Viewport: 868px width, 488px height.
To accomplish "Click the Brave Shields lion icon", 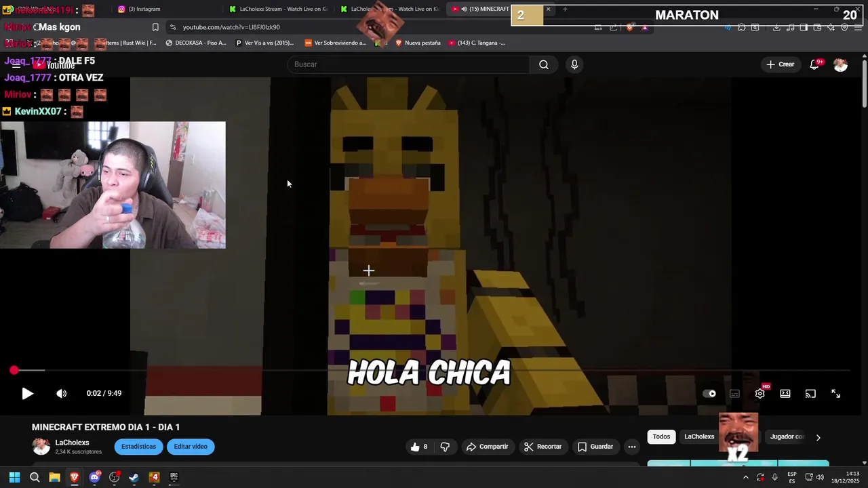I will [630, 27].
